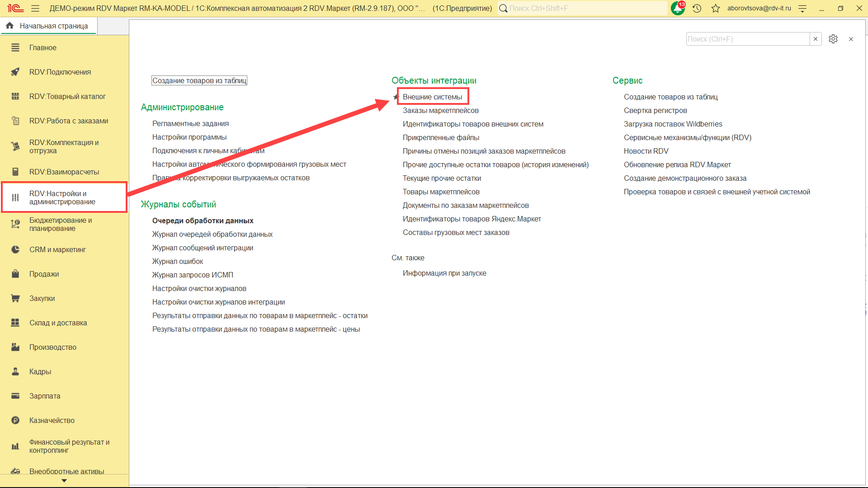Open Журнал ошибок link
Viewport: 868px width, 488px height.
[178, 261]
